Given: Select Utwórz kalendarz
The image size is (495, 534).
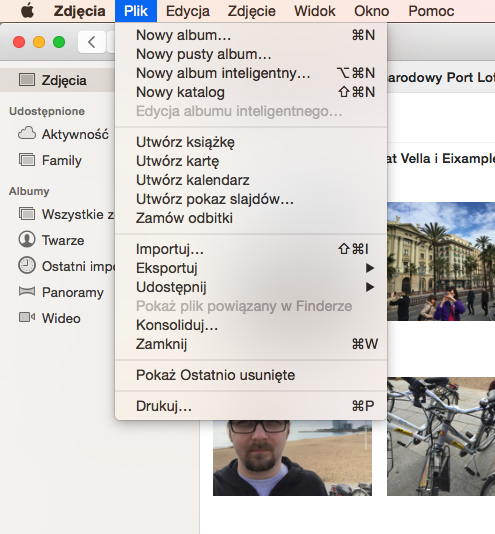Looking at the screenshot, I should [251, 180].
